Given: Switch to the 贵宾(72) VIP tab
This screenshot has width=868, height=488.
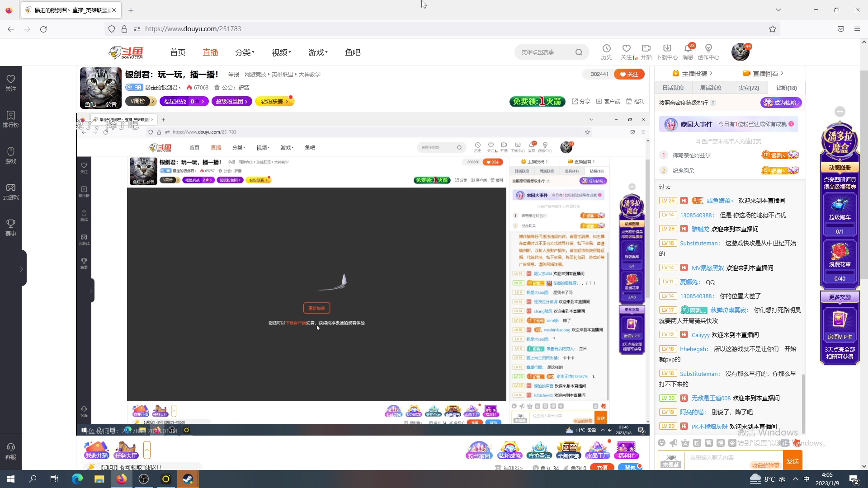Looking at the screenshot, I should pos(749,87).
